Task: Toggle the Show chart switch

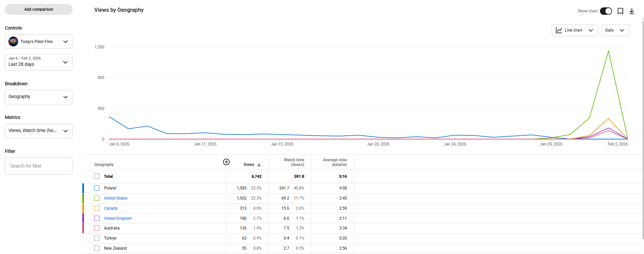Action: click(606, 11)
